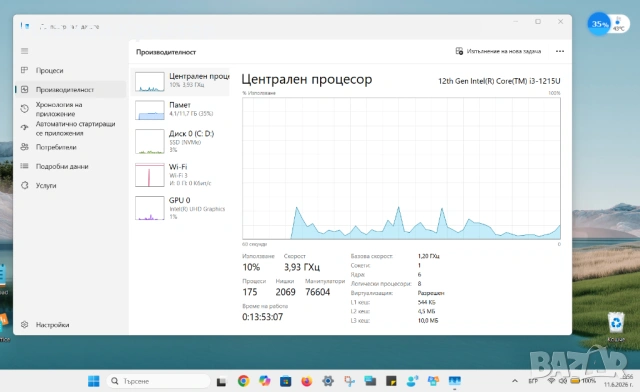
Task: Open the Windows Start menu
Action: (x=93, y=381)
